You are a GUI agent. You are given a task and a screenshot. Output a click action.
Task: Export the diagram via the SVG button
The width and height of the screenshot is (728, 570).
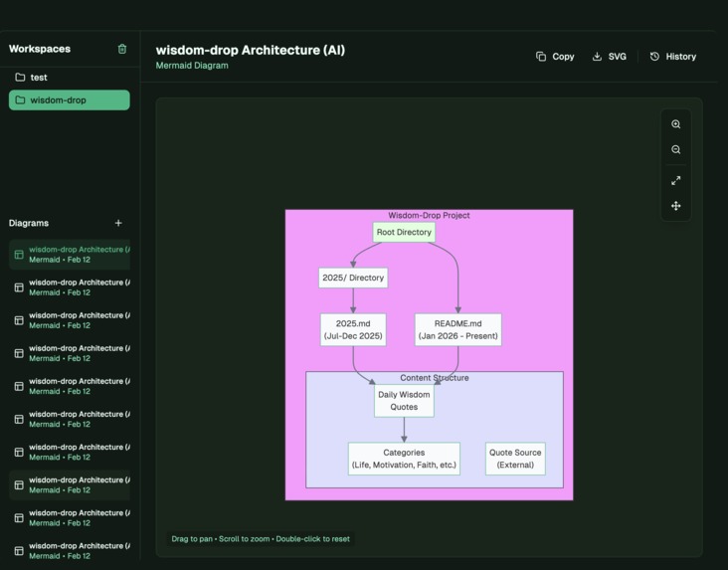tap(610, 57)
